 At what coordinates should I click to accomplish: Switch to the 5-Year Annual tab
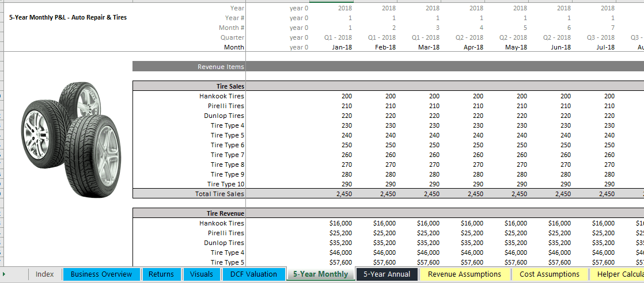pyautogui.click(x=387, y=274)
